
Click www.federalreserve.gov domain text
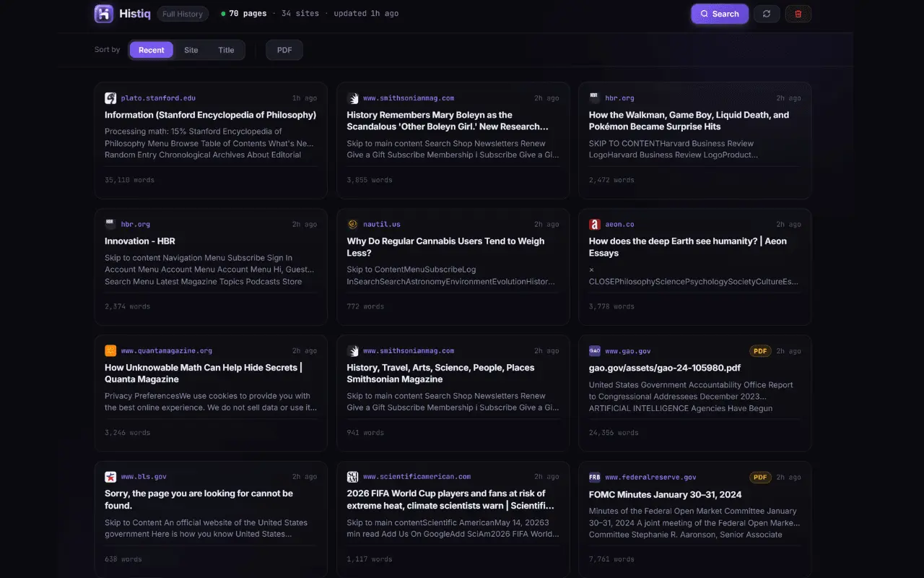pos(650,477)
